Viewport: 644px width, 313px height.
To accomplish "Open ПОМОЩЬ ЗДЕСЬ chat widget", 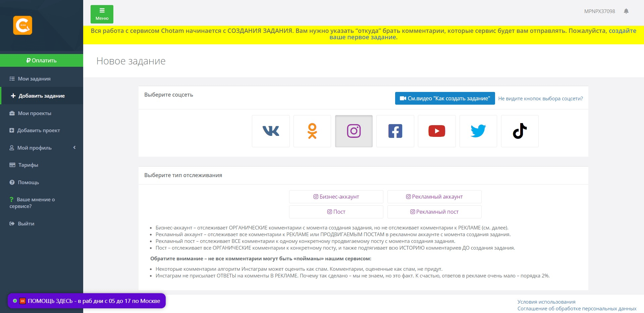I will point(87,301).
